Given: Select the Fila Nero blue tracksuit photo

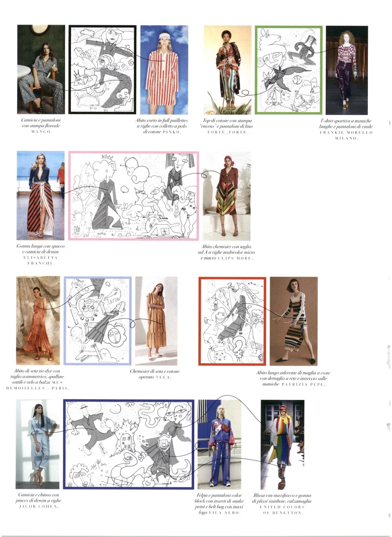Looking at the screenshot, I should coord(219,445).
